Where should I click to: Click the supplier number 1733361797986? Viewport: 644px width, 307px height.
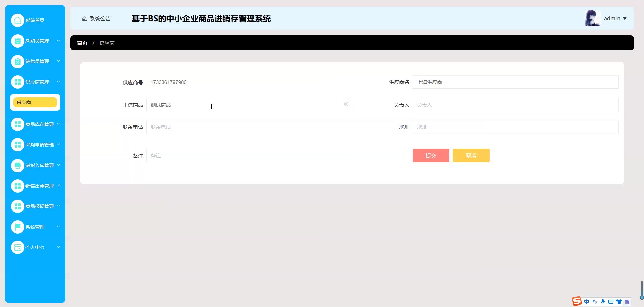(169, 82)
